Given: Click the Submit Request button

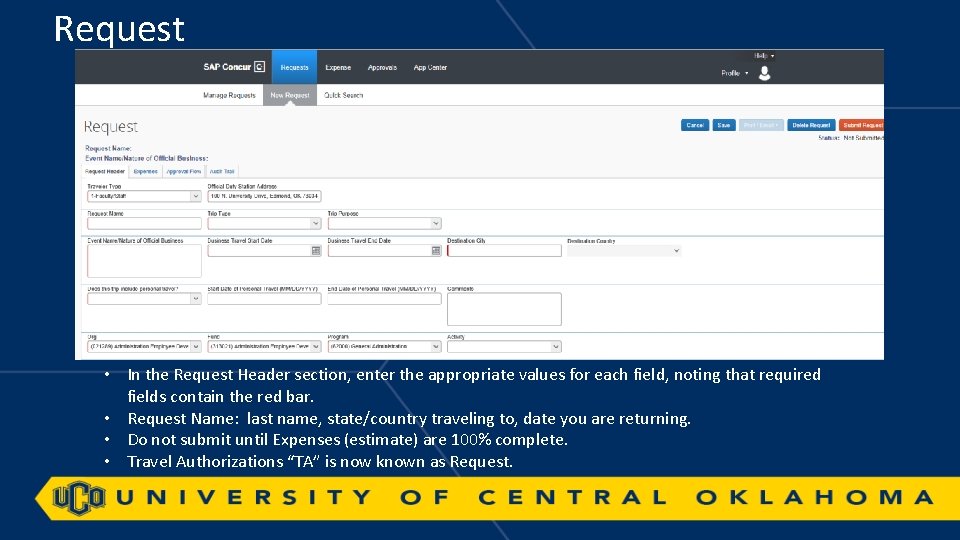Looking at the screenshot, I should (861, 125).
